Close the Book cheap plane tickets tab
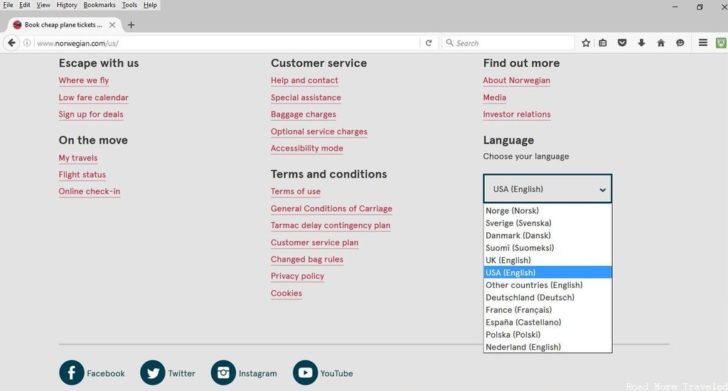The width and height of the screenshot is (728, 391). click(112, 25)
